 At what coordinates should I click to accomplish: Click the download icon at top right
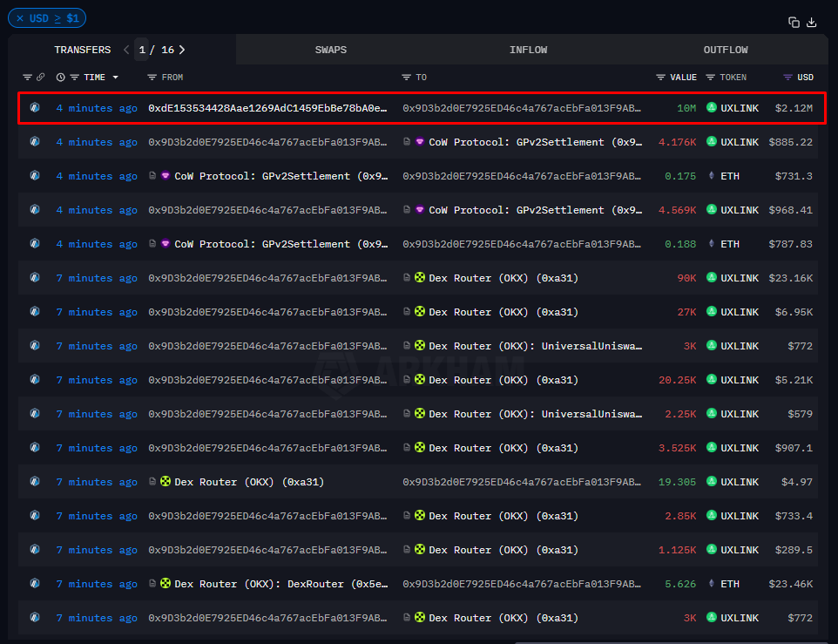(812, 23)
